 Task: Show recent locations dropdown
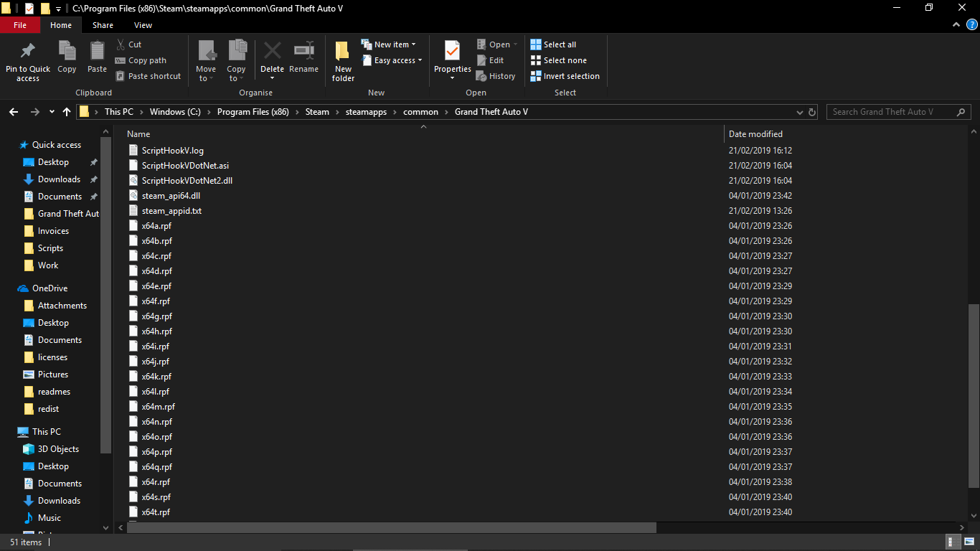click(x=52, y=112)
